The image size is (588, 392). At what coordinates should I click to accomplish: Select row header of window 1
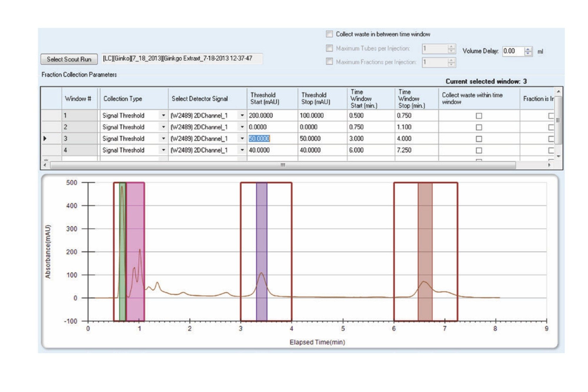pos(51,116)
